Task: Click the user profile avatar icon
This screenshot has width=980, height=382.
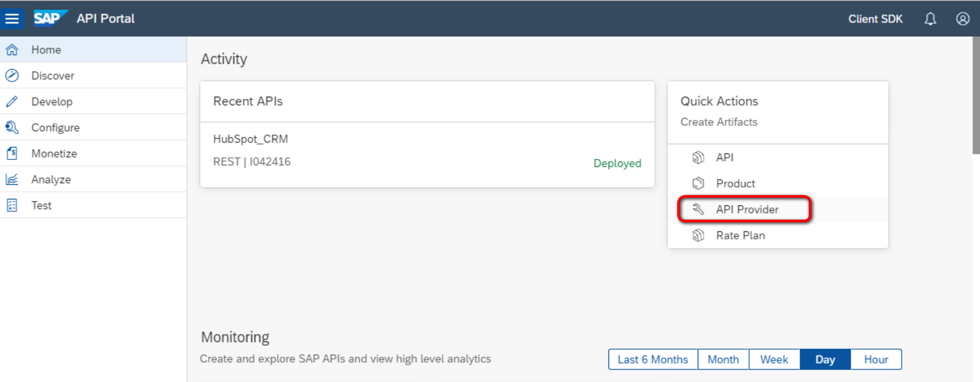Action: tap(963, 18)
